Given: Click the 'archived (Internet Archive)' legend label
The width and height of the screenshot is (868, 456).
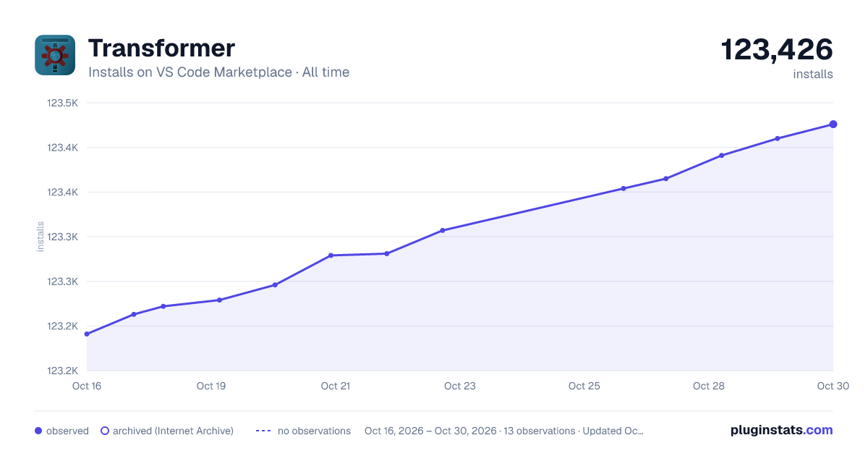Looking at the screenshot, I should pos(173,431).
